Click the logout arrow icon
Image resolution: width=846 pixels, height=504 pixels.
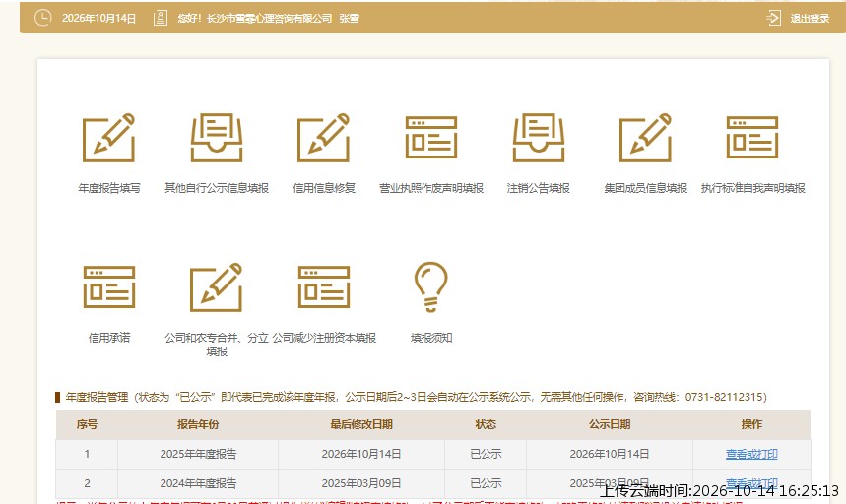773,18
